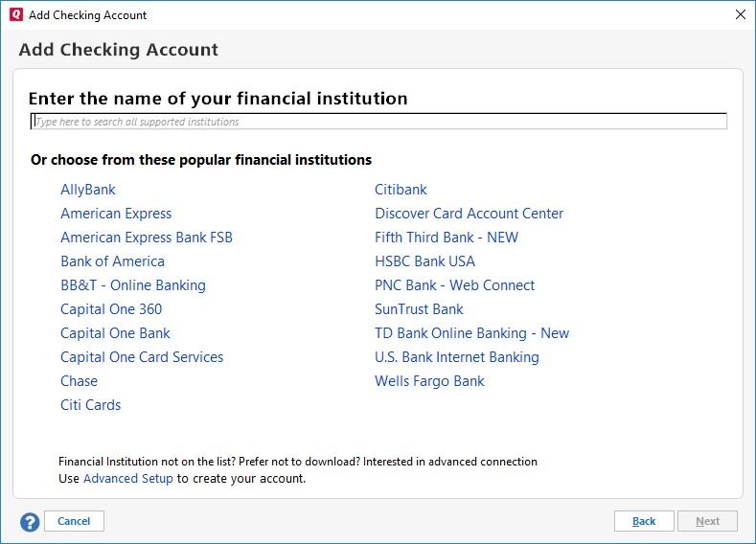
Task: Select AllyBank from popular institutions
Action: (88, 190)
